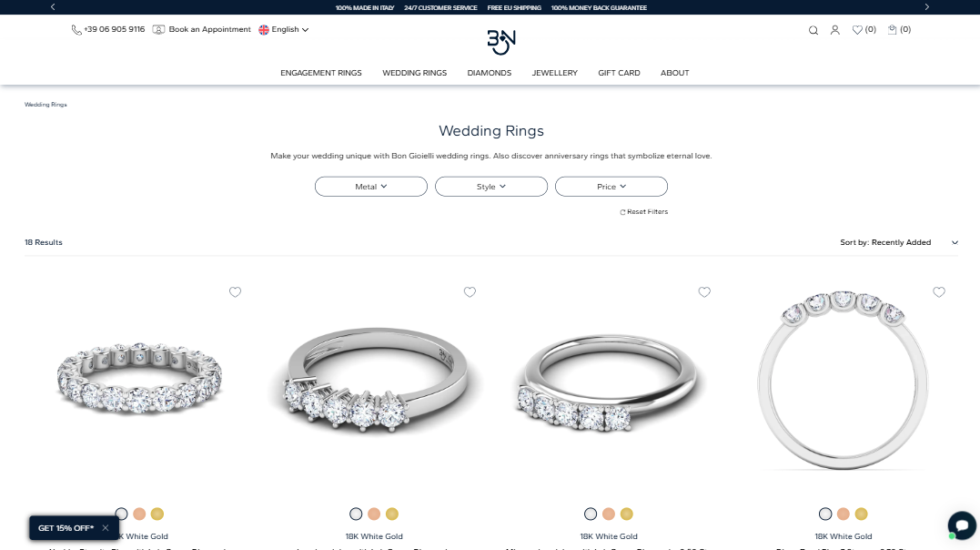Show previous announcement with left arrow
This screenshot has width=980, height=550.
[x=53, y=7]
